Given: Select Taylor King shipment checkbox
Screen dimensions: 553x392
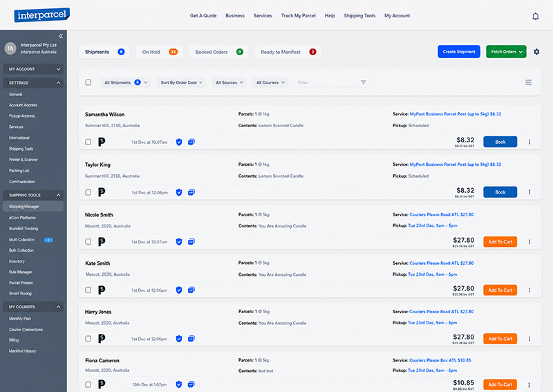Looking at the screenshot, I should pyautogui.click(x=88, y=192).
